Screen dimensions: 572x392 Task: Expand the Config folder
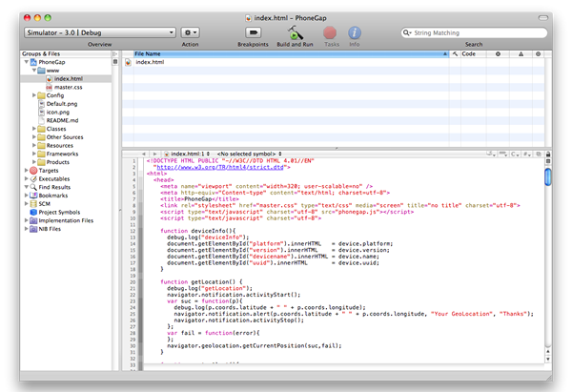[x=34, y=95]
